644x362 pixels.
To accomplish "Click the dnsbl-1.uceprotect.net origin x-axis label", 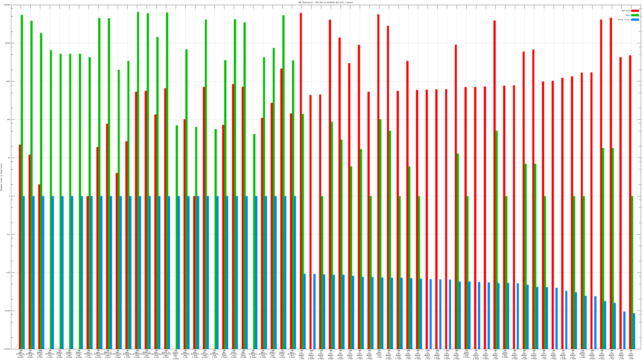I will pyautogui.click(x=166, y=354).
